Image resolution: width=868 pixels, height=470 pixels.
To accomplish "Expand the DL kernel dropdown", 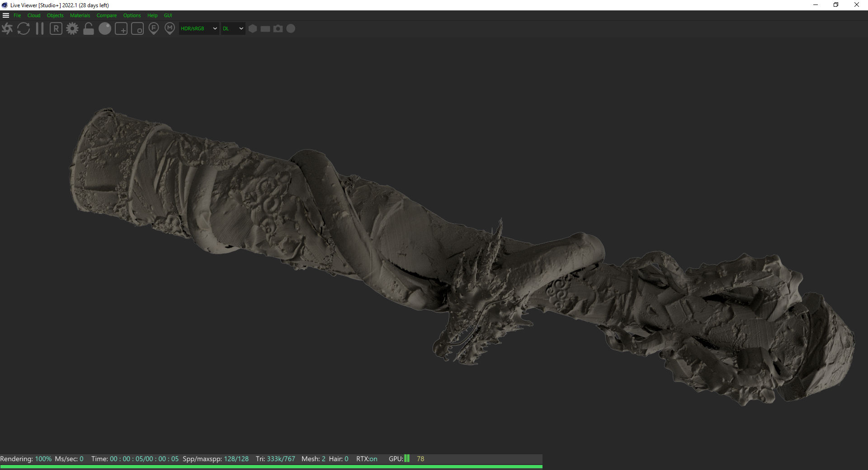I will tap(233, 28).
